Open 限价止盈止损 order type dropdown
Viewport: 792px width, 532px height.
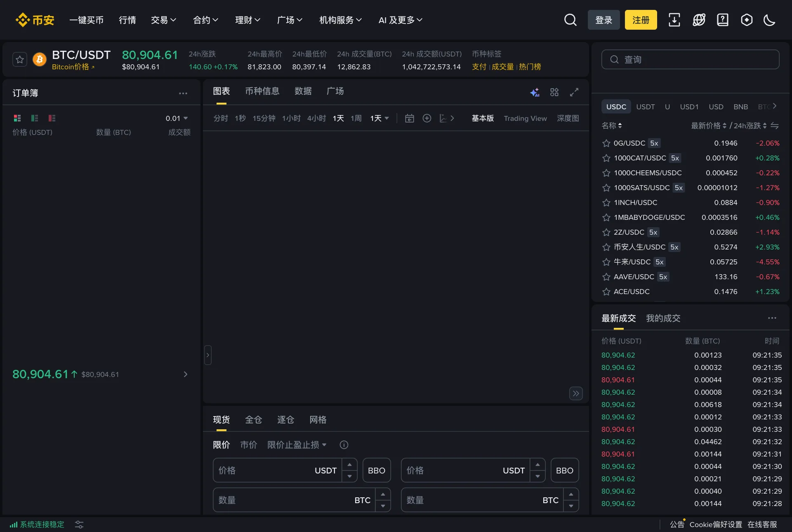pyautogui.click(x=297, y=445)
